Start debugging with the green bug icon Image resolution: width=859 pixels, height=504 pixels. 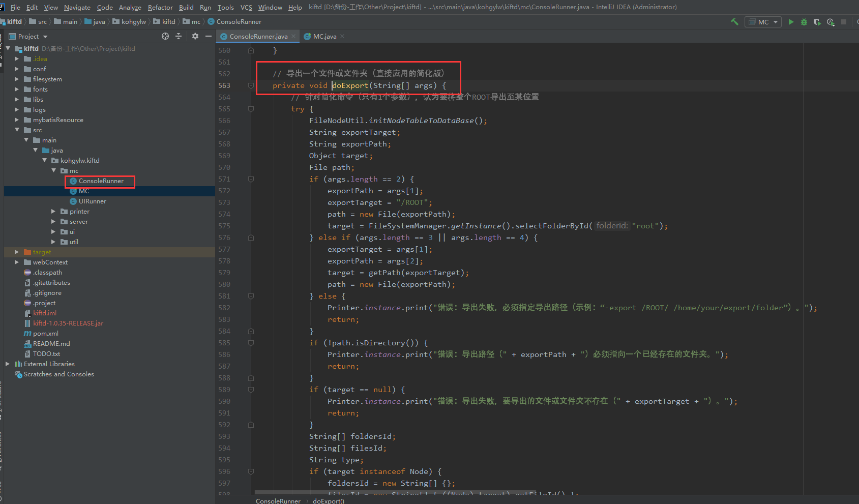click(x=804, y=22)
